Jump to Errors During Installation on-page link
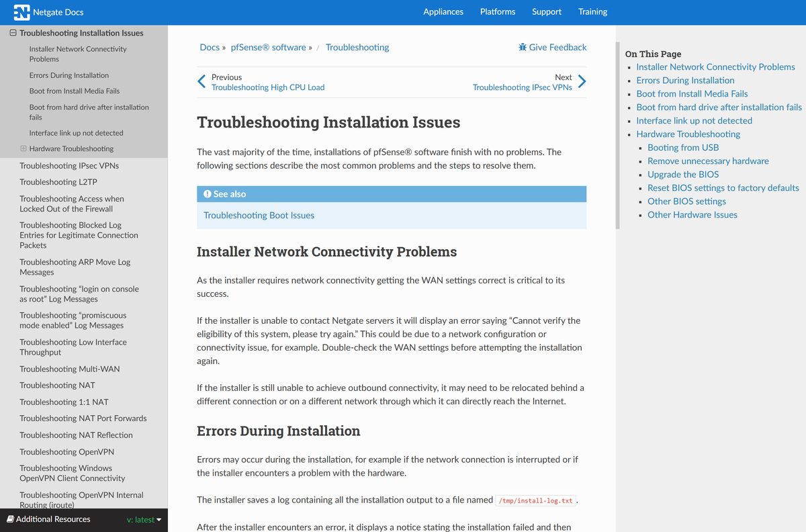The image size is (806, 532). [685, 80]
